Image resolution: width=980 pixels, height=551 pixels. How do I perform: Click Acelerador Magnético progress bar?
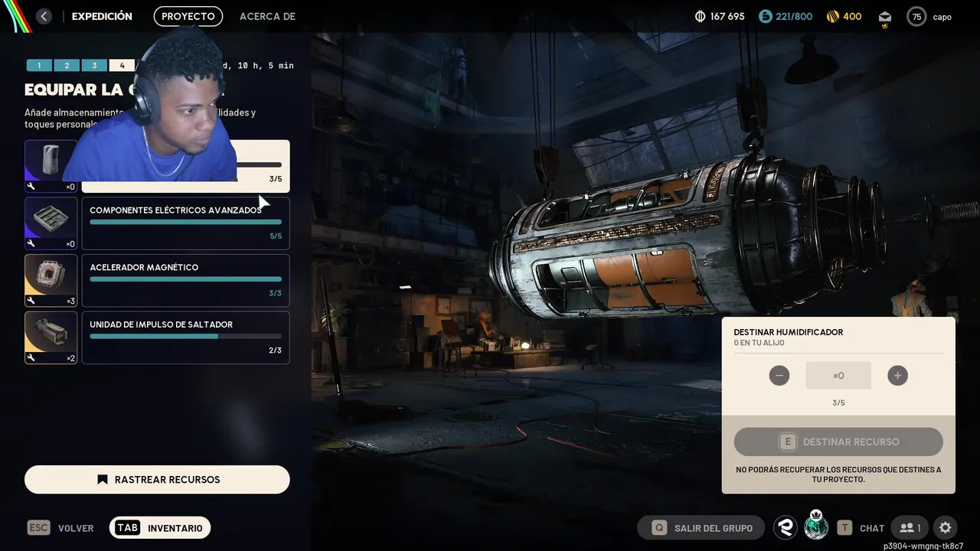pyautogui.click(x=185, y=279)
